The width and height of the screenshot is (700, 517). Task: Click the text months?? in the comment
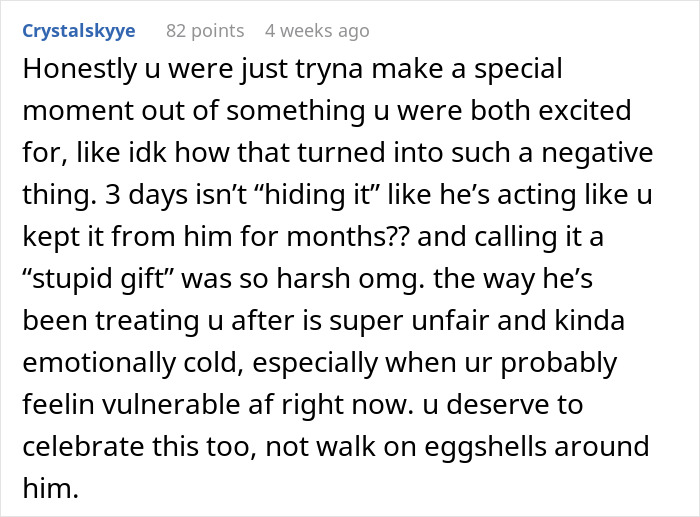(x=347, y=237)
